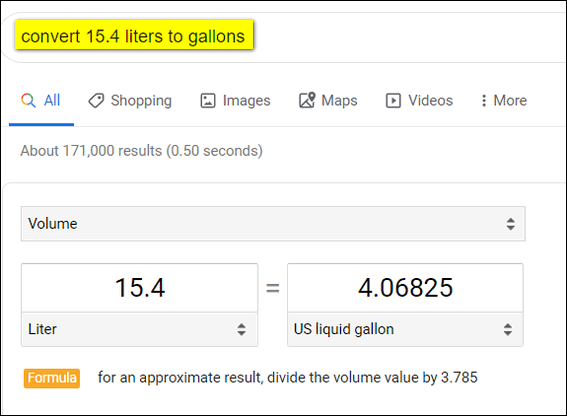Click the Volume dropdown arrows
Image resolution: width=567 pixels, height=416 pixels.
click(x=511, y=224)
